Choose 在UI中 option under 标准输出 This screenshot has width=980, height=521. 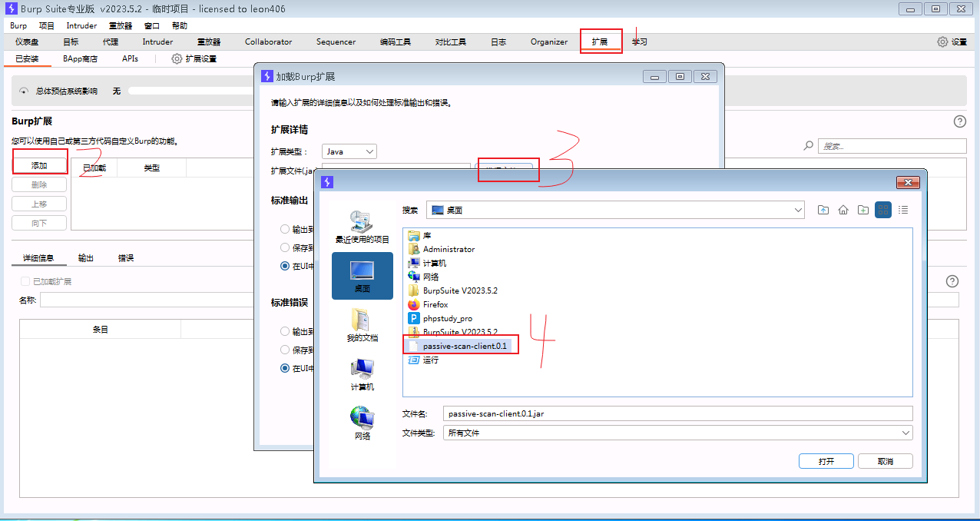[x=286, y=266]
